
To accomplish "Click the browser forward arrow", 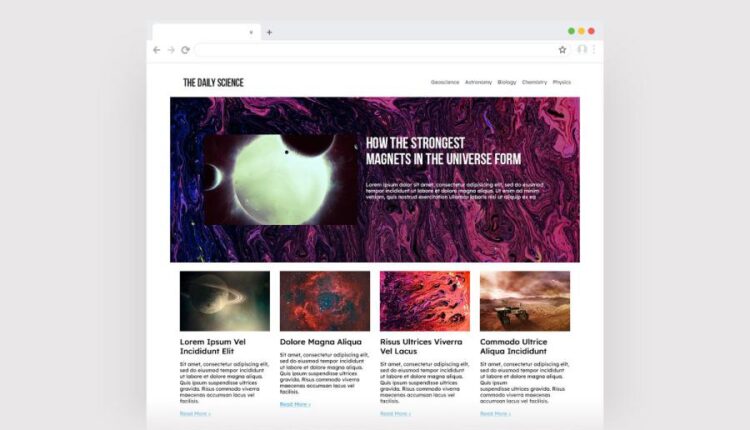I will 171,50.
